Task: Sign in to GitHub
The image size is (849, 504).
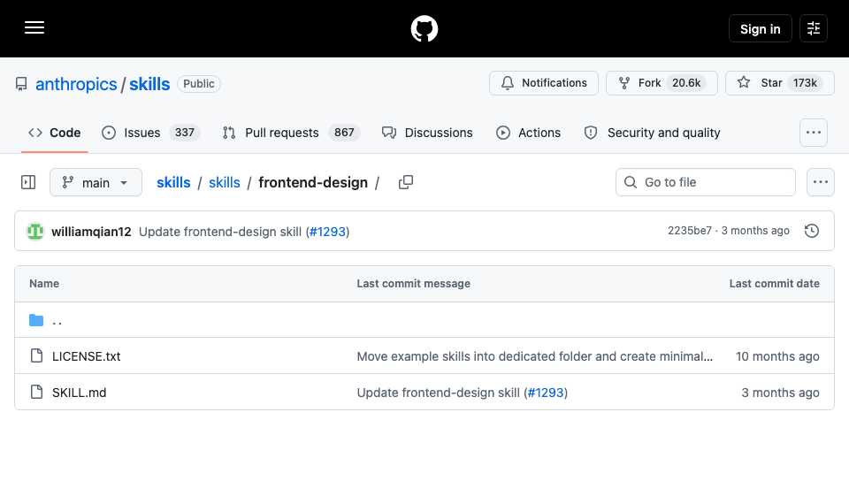Action: [761, 28]
